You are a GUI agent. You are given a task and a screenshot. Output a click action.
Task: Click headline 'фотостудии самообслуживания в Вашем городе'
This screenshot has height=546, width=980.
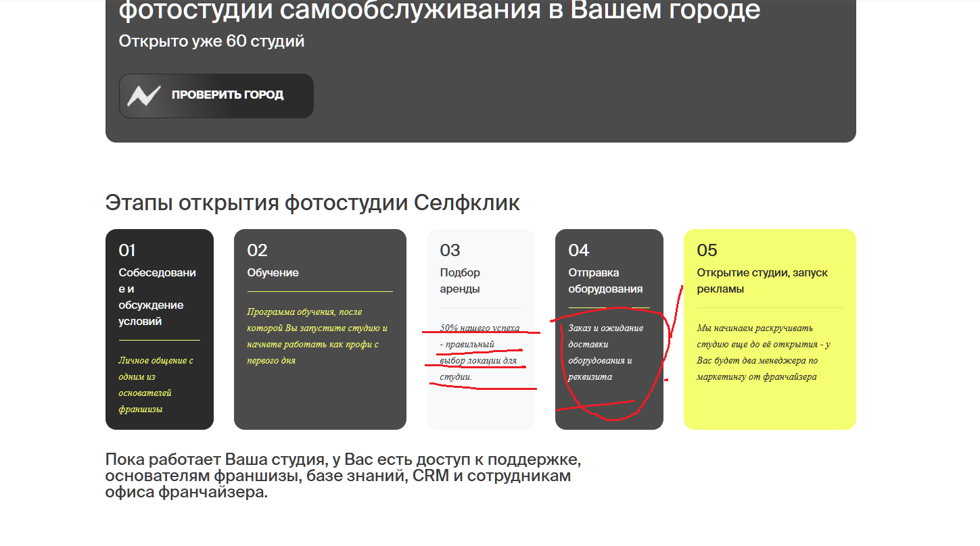pyautogui.click(x=440, y=11)
